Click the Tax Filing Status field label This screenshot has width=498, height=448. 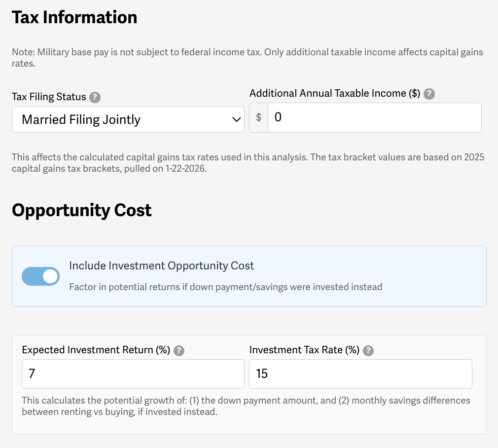[x=49, y=97]
